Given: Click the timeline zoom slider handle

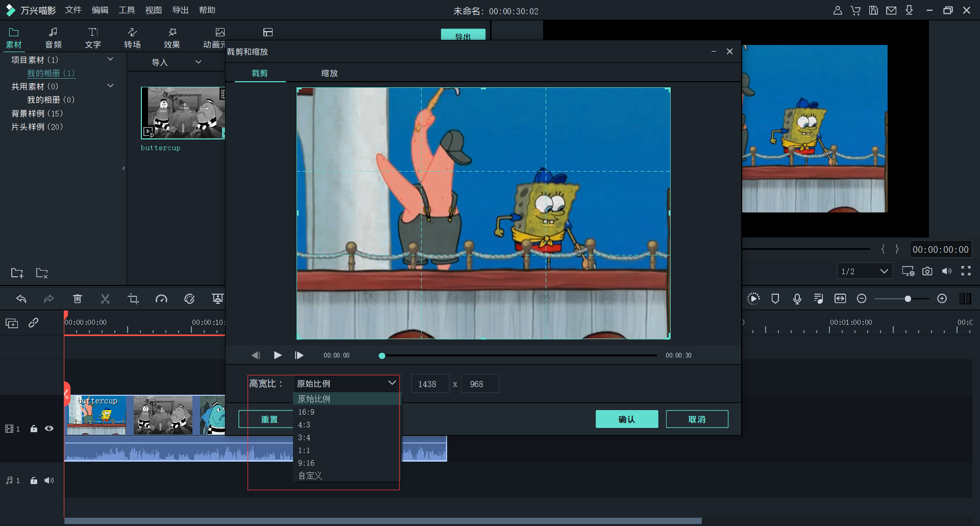Looking at the screenshot, I should tap(908, 299).
